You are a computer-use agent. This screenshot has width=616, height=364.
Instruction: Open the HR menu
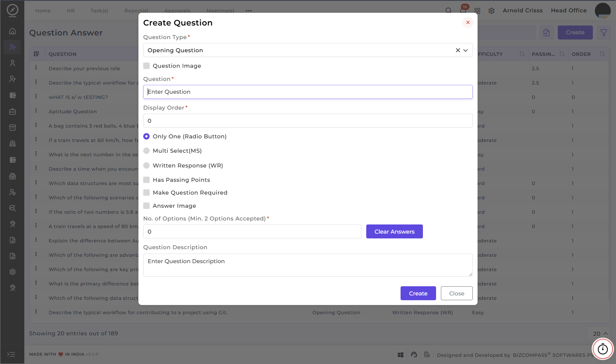[71, 11]
